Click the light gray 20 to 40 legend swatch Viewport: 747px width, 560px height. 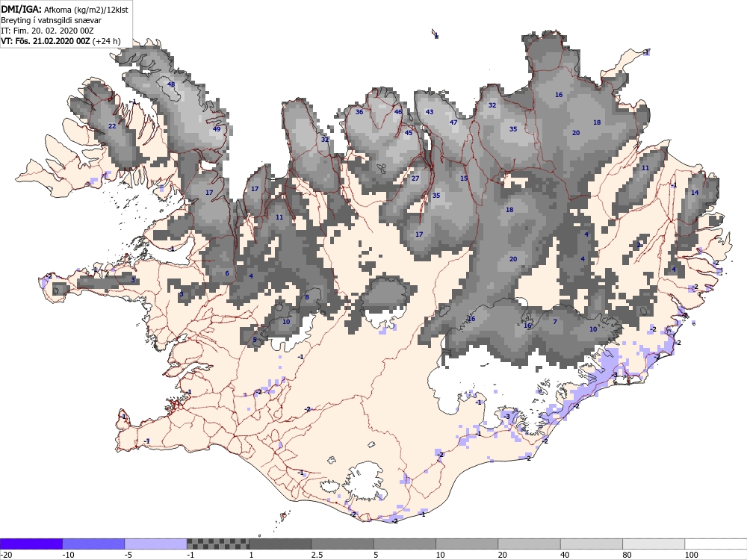[x=529, y=544]
